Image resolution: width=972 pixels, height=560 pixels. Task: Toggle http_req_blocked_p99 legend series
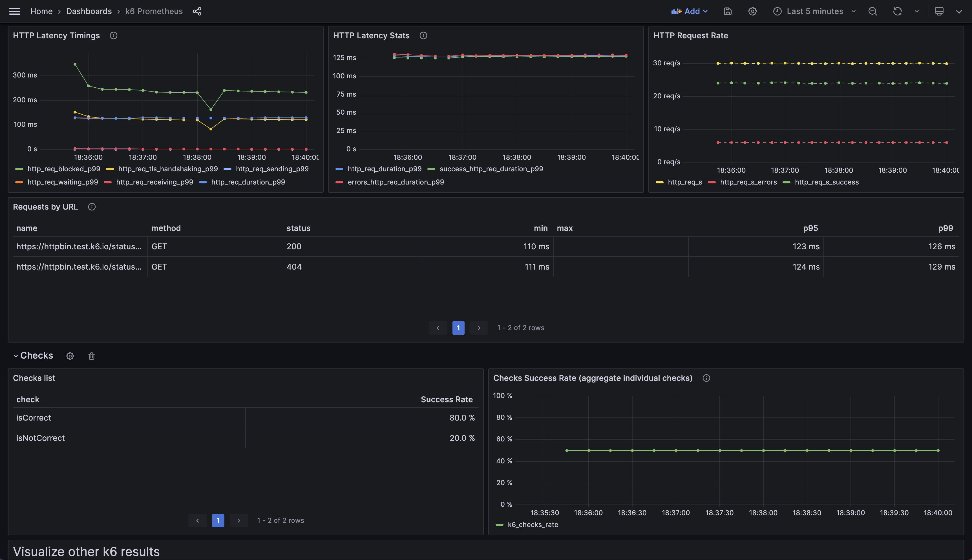point(63,169)
